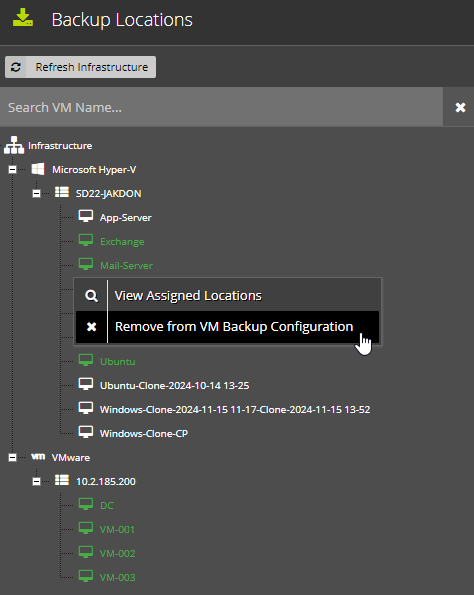Click the Backup Locations download icon
The width and height of the screenshot is (474, 595).
pyautogui.click(x=23, y=18)
